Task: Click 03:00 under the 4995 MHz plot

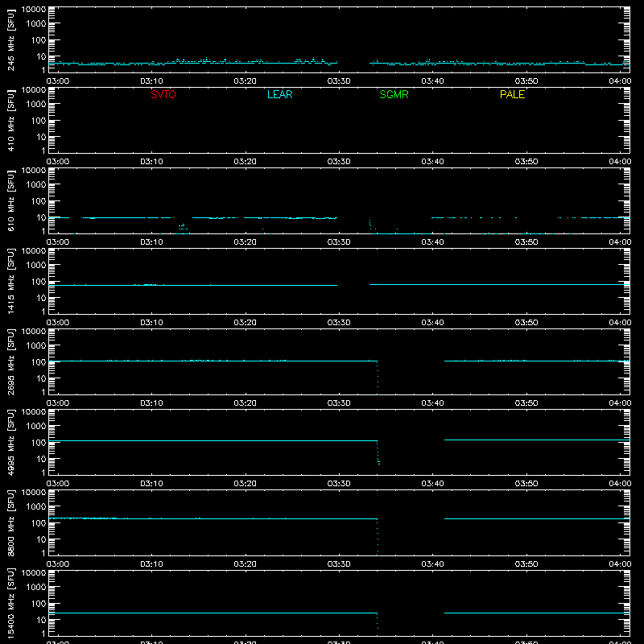Action: click(x=58, y=484)
